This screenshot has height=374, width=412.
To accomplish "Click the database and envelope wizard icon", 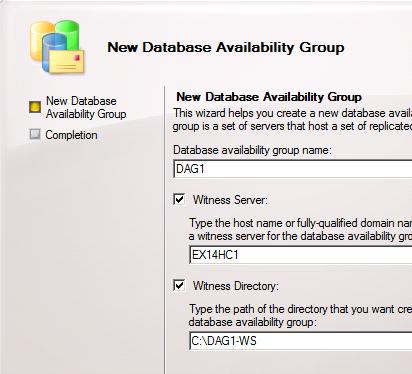I will tap(57, 47).
